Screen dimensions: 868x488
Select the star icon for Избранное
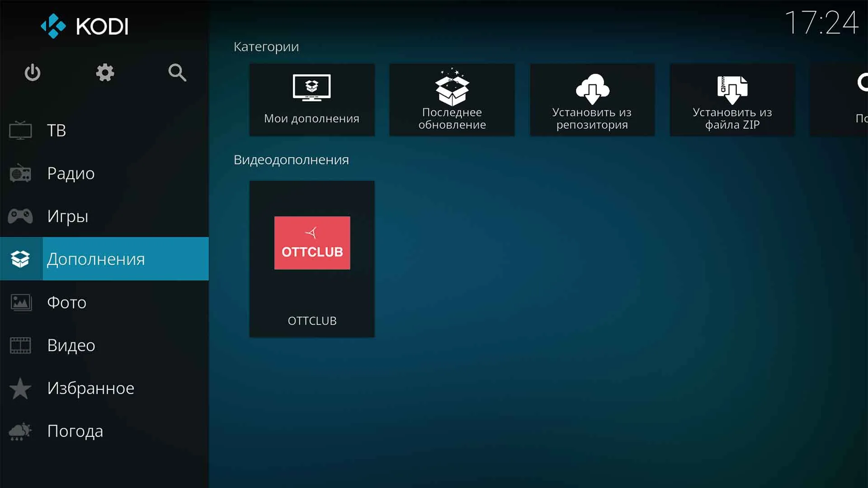(x=20, y=388)
